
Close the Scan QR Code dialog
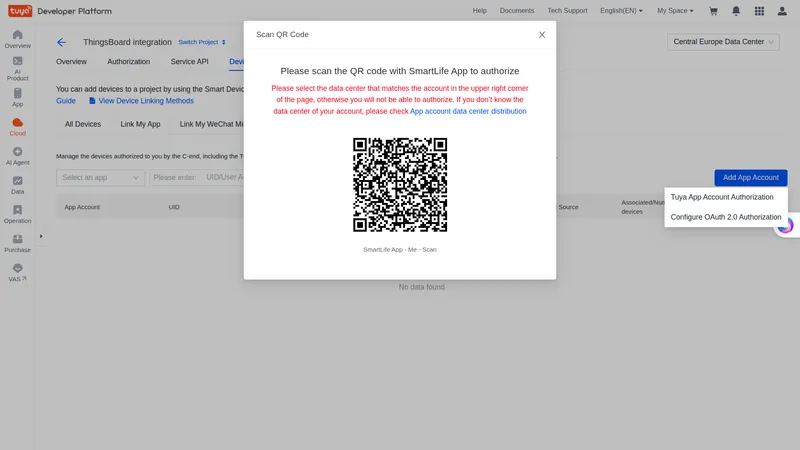[542, 35]
